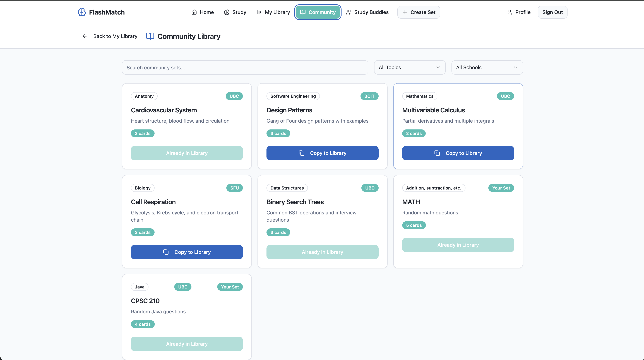Click the copy icon on the Design Patterns card
The width and height of the screenshot is (644, 360).
coord(302,153)
